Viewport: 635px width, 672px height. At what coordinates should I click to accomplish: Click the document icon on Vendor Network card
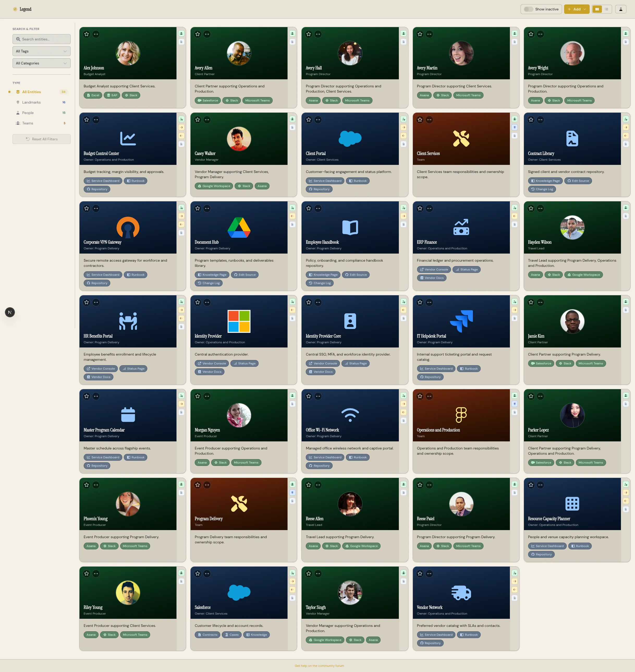point(515,598)
